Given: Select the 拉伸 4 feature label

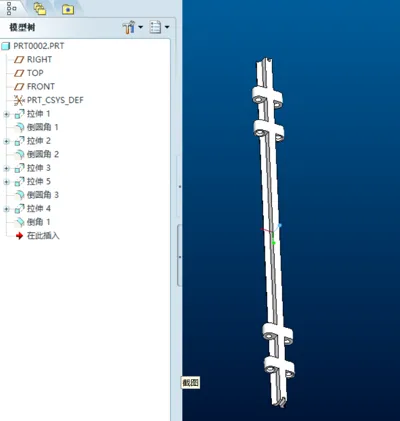Looking at the screenshot, I should tap(39, 209).
